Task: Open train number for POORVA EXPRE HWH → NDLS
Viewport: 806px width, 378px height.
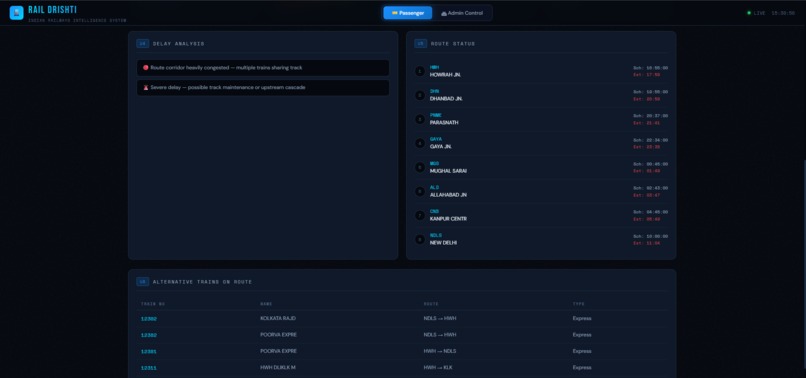Action: point(149,352)
